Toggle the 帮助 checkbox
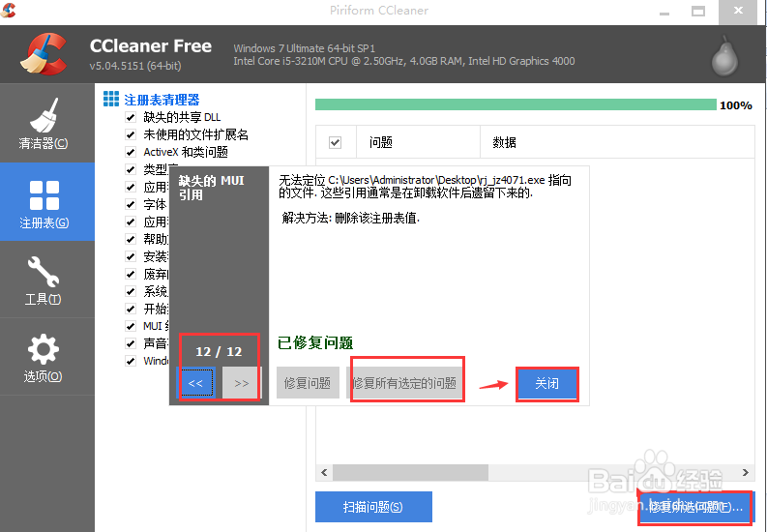Image resolution: width=767 pixels, height=532 pixels. 131,239
